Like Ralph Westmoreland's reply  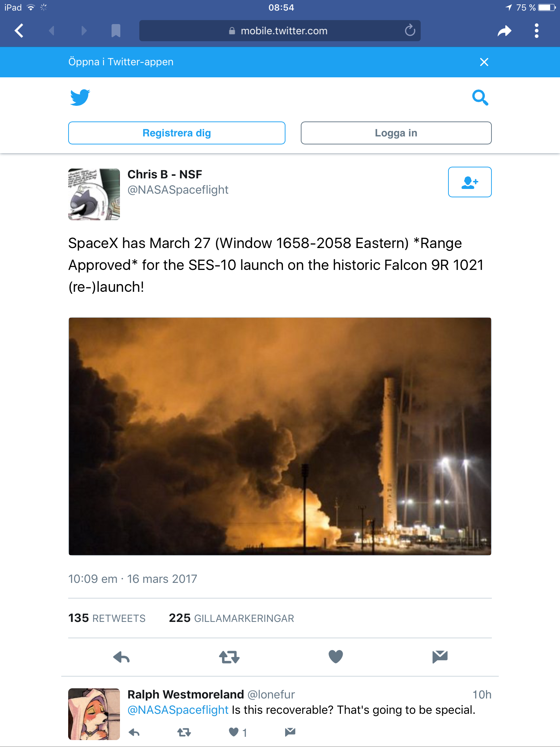234,732
